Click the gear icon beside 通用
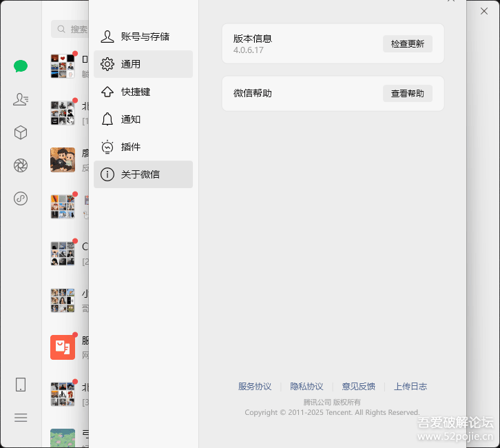The image size is (500, 448). tap(107, 64)
